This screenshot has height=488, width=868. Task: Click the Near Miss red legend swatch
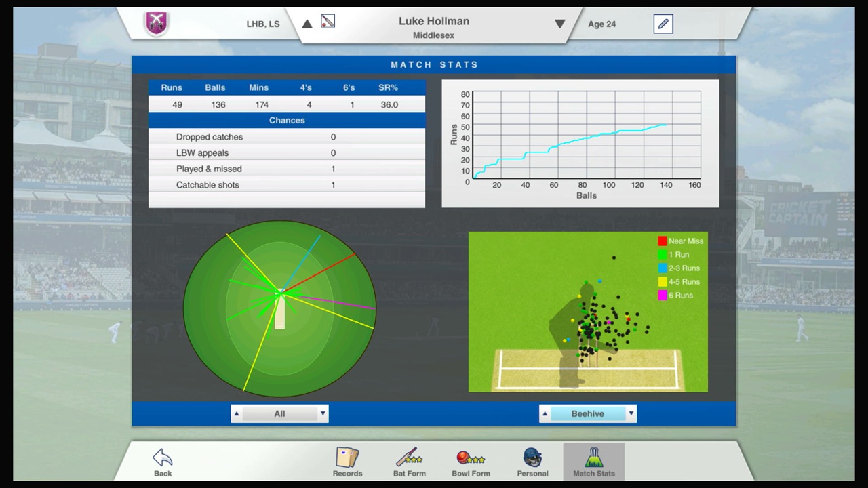pyautogui.click(x=663, y=241)
